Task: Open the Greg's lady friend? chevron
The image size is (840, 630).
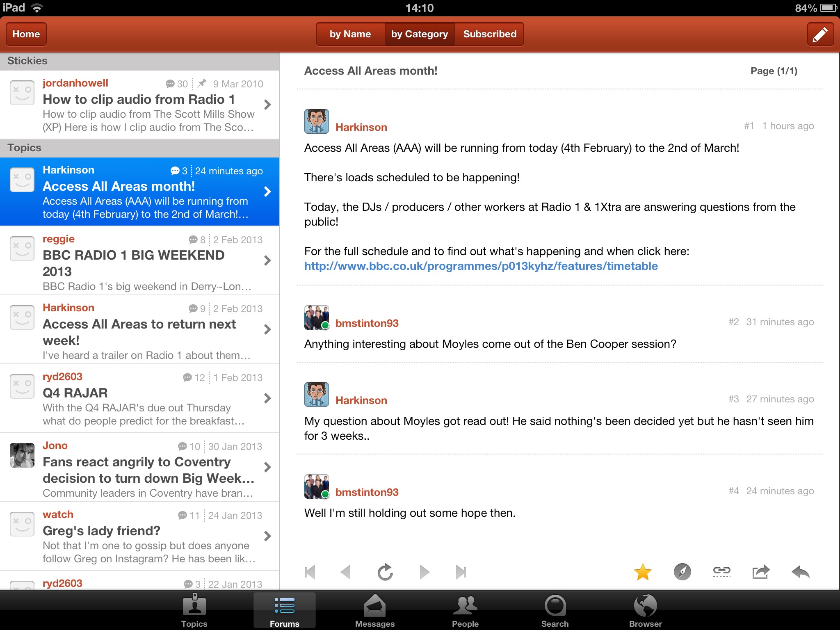Action: 267,536
